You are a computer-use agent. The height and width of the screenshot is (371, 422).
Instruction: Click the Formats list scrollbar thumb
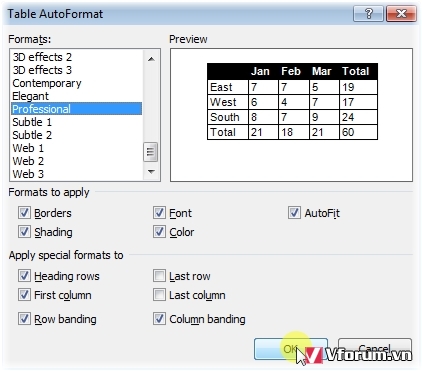coord(151,152)
